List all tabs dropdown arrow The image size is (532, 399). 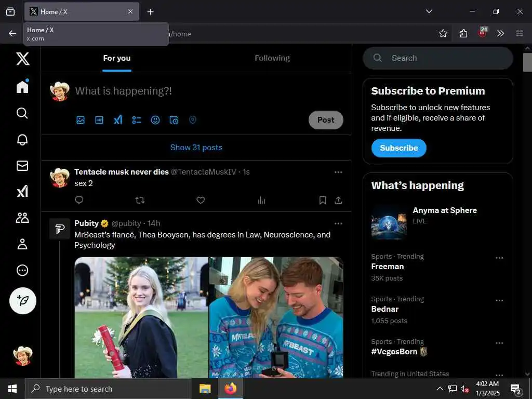tap(429, 11)
